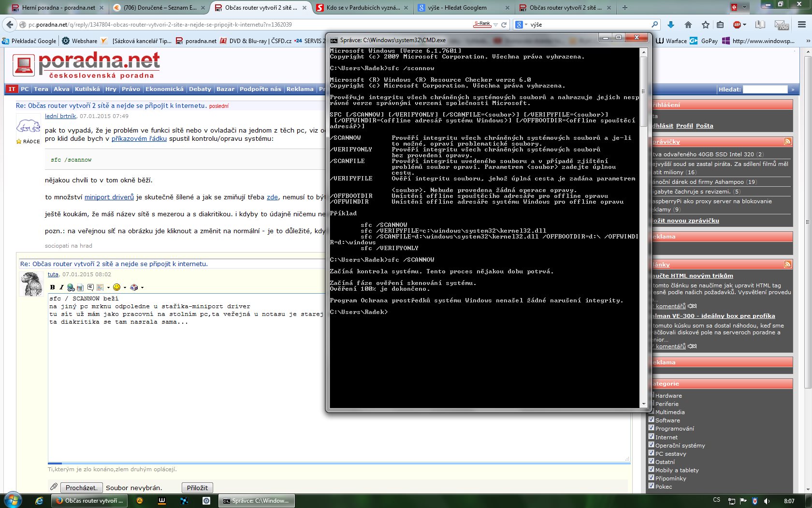Open the Webshare bookmark
Image resolution: width=812 pixels, height=508 pixels.
(80, 41)
